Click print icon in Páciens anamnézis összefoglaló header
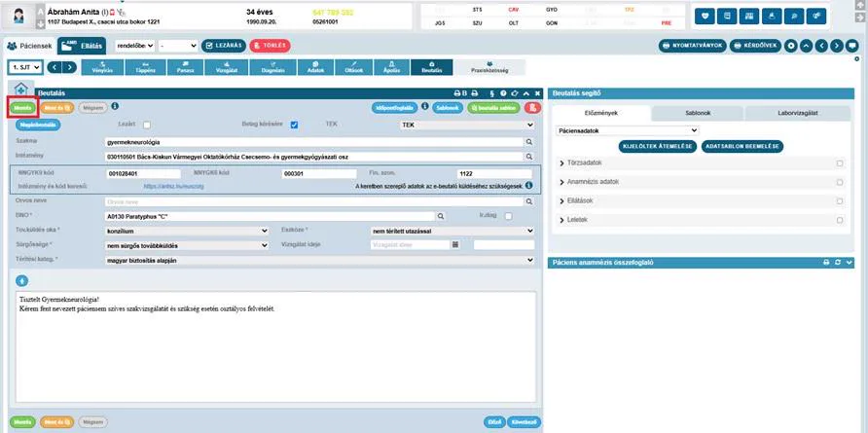This screenshot has width=868, height=433. tap(826, 263)
